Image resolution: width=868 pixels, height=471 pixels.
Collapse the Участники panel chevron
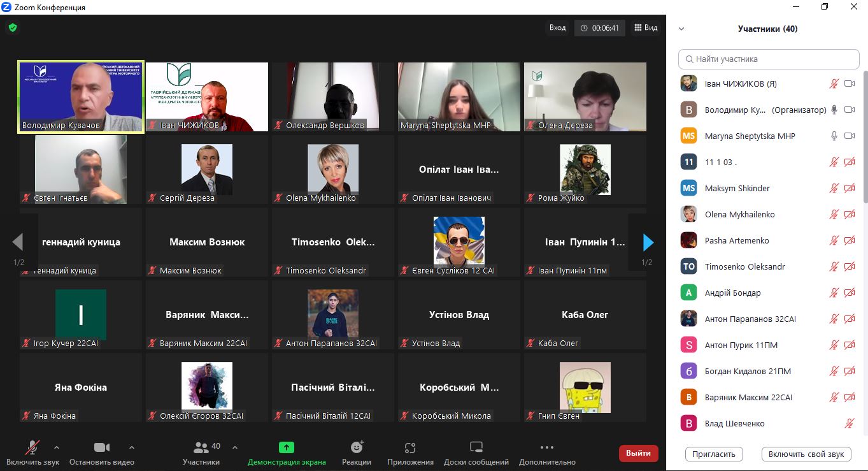point(681,29)
